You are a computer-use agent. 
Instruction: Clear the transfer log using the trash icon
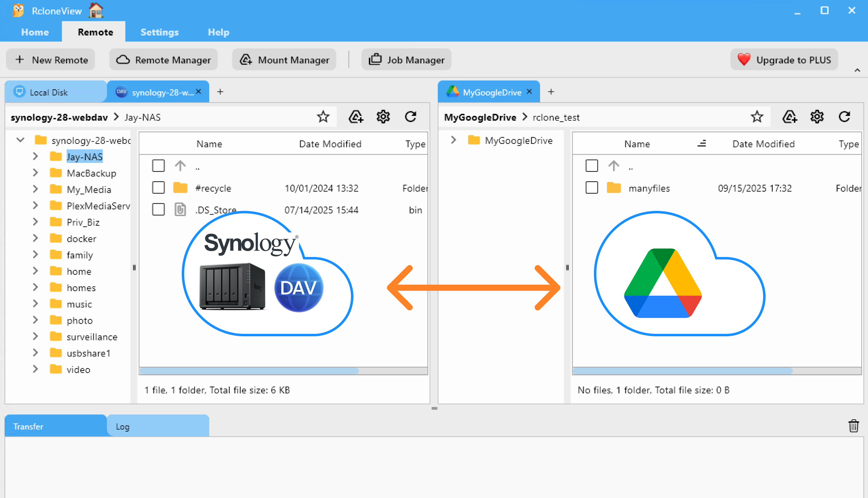coord(854,426)
